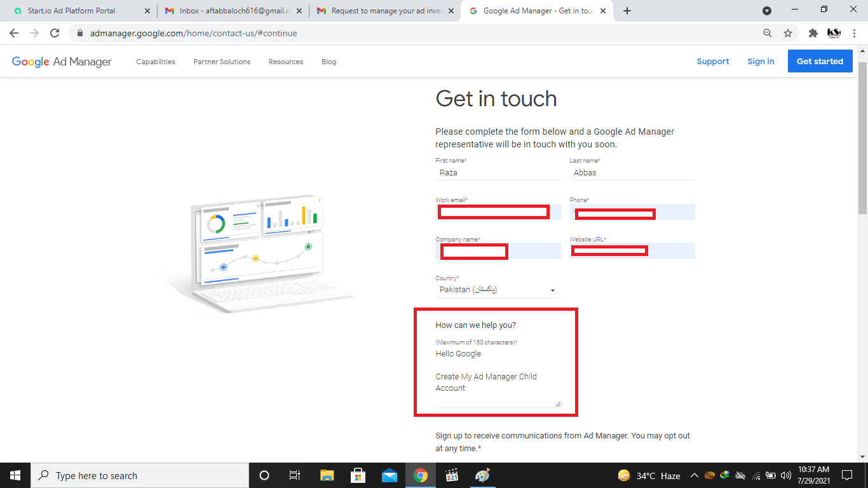This screenshot has height=488, width=868.
Task: Click the blue Get started button
Action: [x=820, y=62]
